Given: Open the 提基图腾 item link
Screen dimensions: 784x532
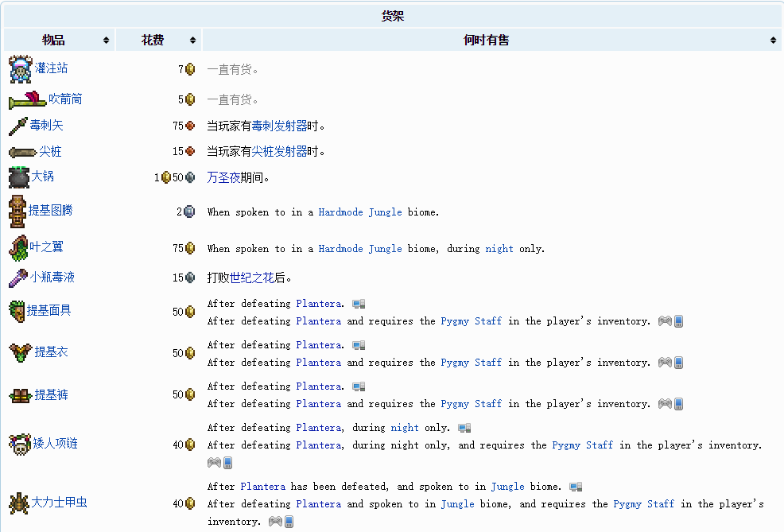Looking at the screenshot, I should click(x=51, y=211).
